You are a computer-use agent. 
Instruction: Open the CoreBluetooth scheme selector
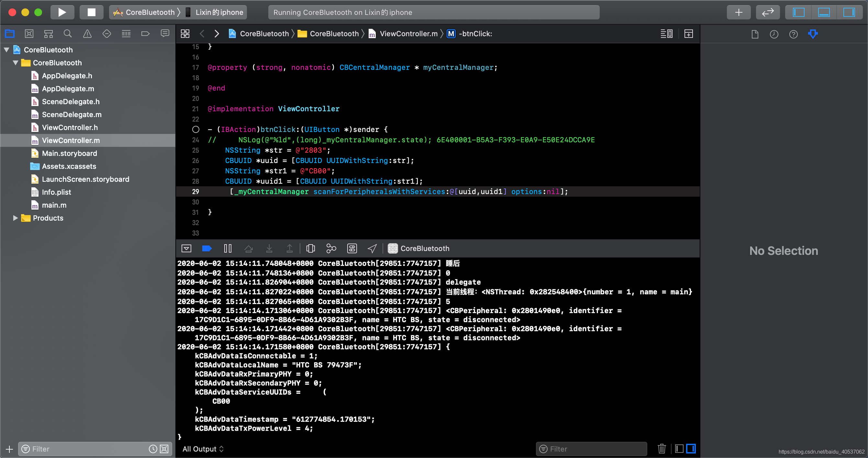click(145, 13)
